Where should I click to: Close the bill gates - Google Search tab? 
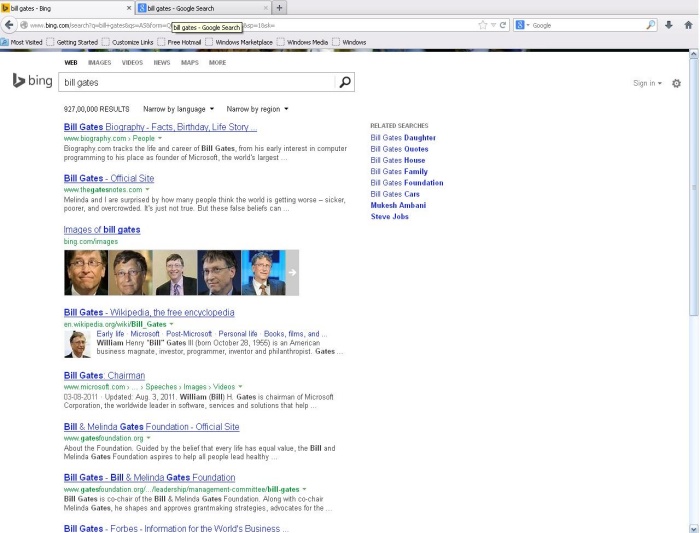(x=266, y=8)
